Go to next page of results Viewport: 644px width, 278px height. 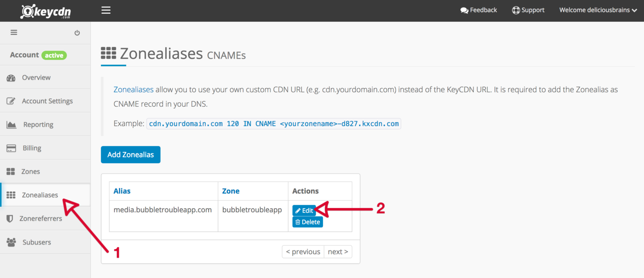tap(338, 252)
